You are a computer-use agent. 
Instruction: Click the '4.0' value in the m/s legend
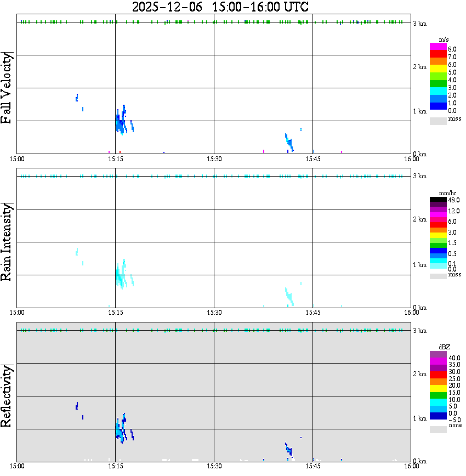pos(452,80)
